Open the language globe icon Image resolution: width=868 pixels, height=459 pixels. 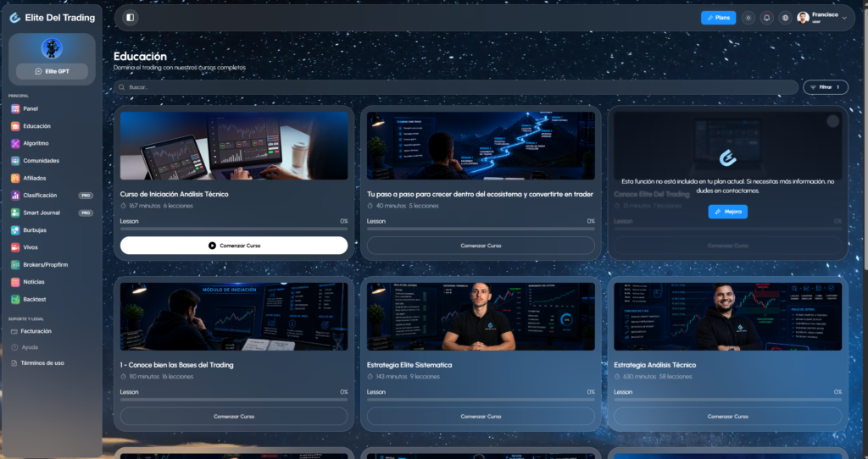[x=785, y=18]
